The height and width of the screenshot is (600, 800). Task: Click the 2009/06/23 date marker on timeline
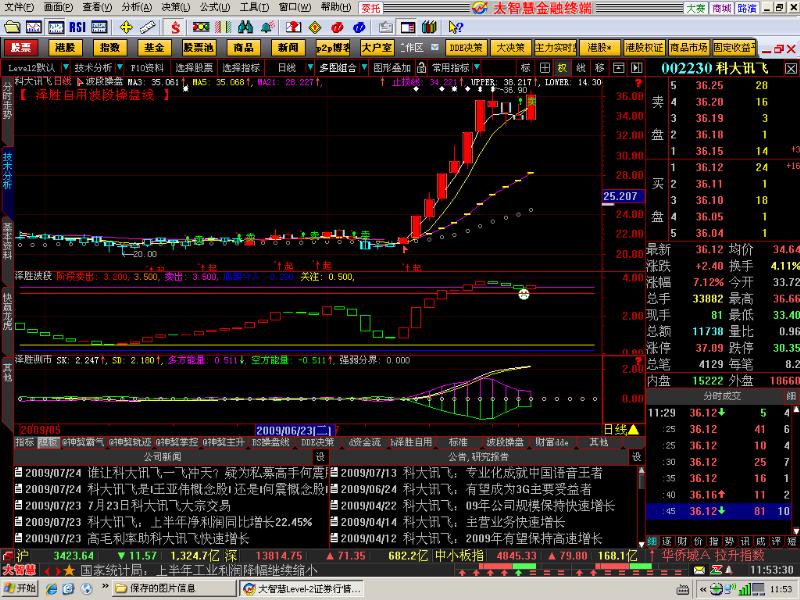pos(295,431)
